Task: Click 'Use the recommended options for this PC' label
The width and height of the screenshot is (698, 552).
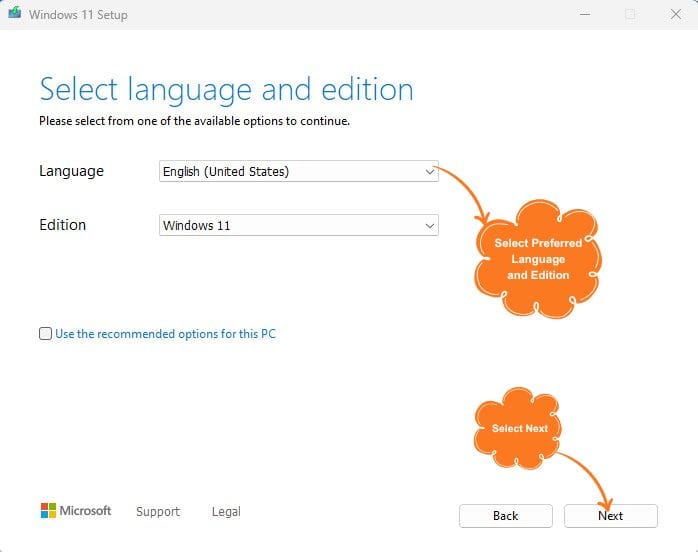Action: [166, 334]
